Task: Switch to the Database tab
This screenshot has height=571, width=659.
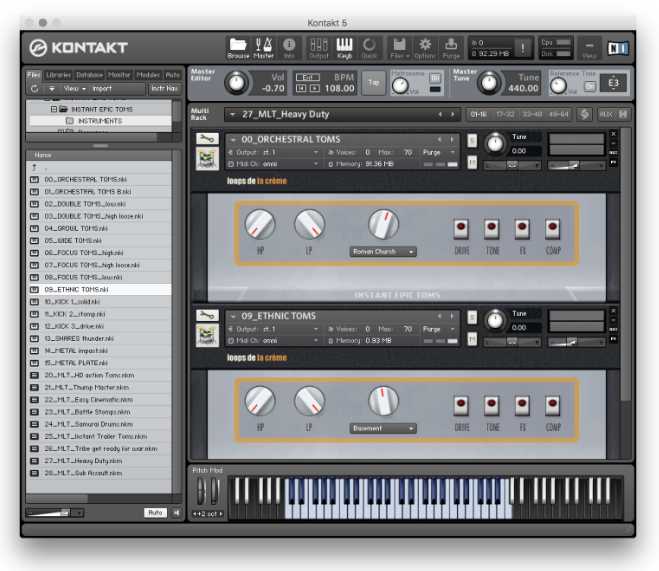Action: [90, 75]
